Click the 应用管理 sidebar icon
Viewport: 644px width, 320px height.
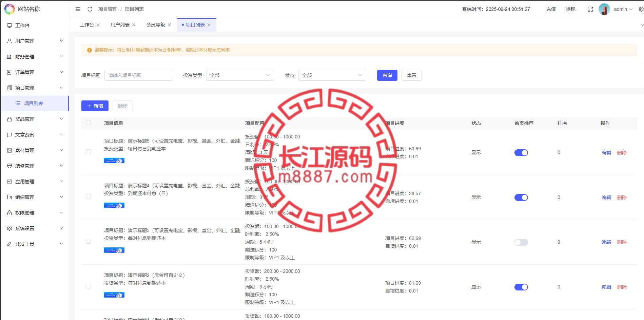pyautogui.click(x=9, y=182)
